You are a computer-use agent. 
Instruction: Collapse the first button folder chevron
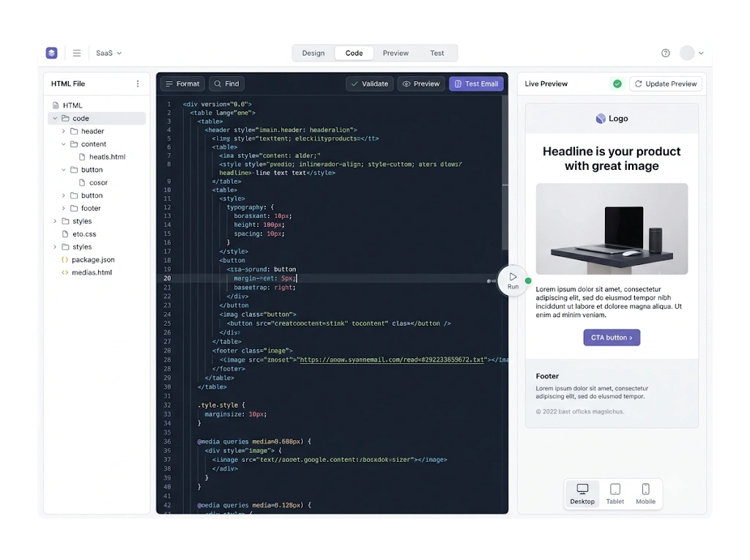(x=63, y=170)
